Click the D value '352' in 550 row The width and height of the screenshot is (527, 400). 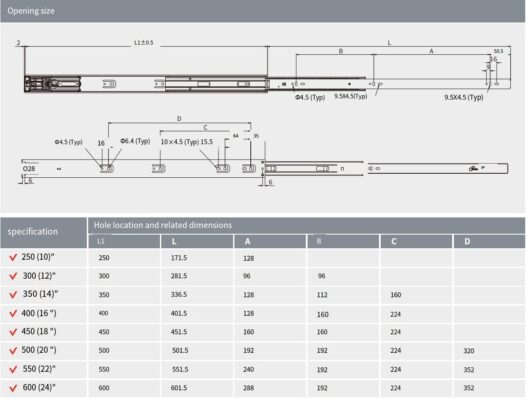[469, 370]
